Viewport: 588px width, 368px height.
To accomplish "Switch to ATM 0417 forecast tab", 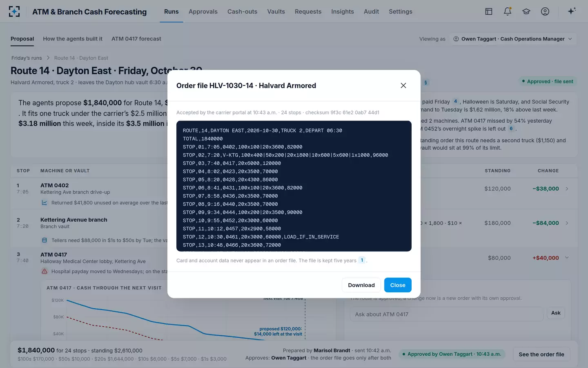I will (136, 39).
